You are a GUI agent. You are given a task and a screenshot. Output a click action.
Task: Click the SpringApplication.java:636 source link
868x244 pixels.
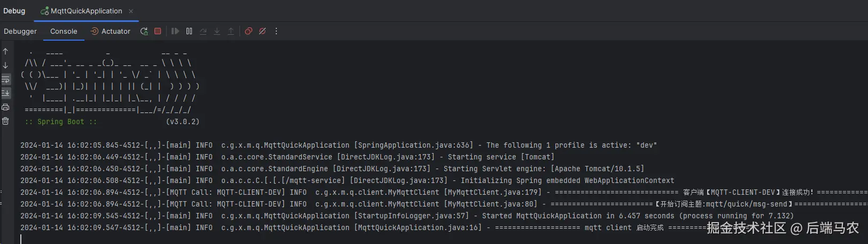pos(414,145)
